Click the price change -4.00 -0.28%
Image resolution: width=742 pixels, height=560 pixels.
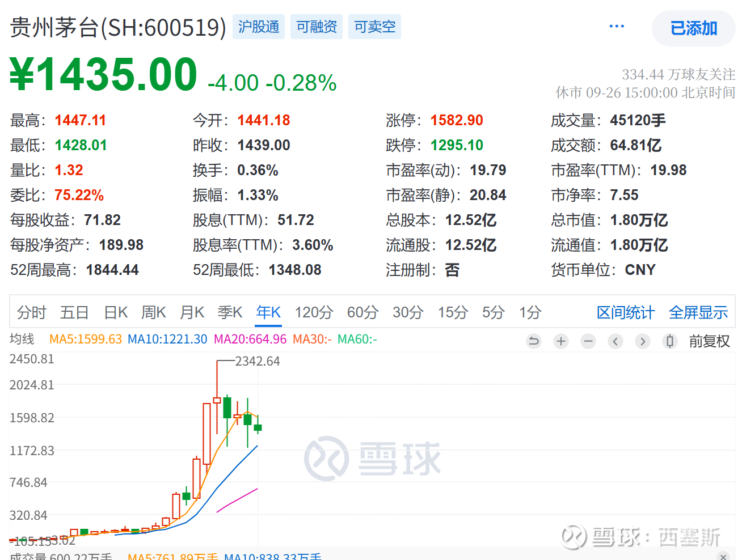(x=272, y=83)
